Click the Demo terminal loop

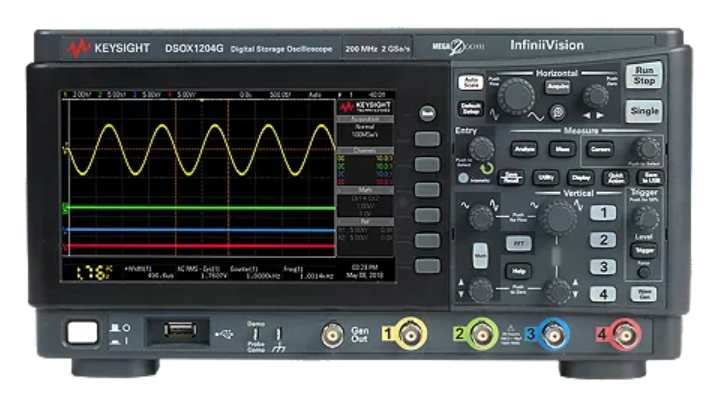pos(256,334)
